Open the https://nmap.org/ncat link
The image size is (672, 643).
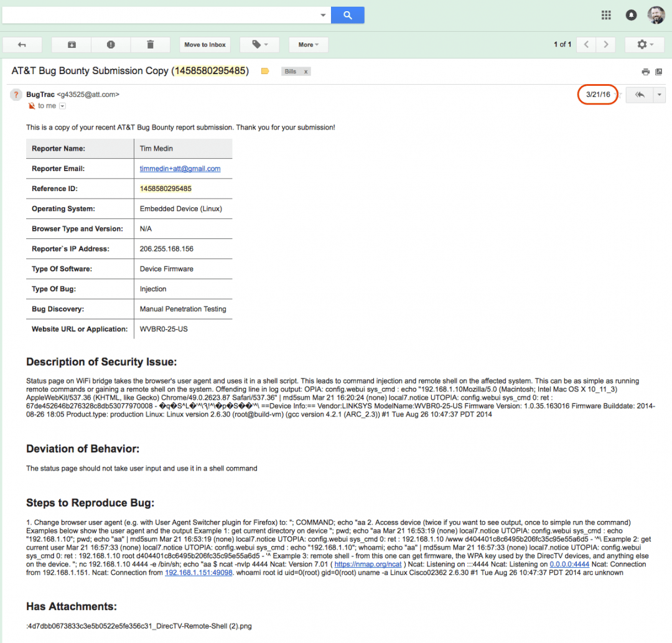coord(368,564)
